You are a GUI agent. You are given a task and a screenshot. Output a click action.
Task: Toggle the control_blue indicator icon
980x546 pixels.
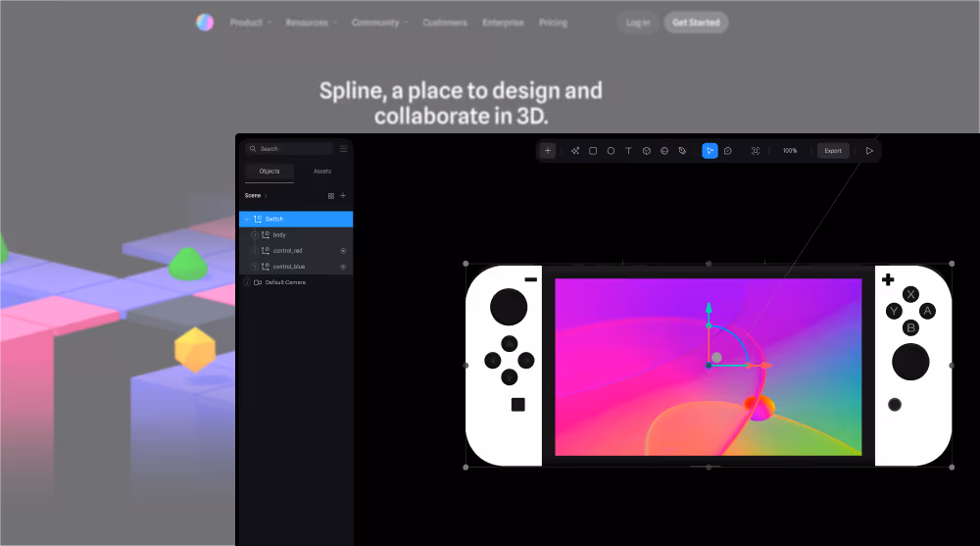(343, 267)
